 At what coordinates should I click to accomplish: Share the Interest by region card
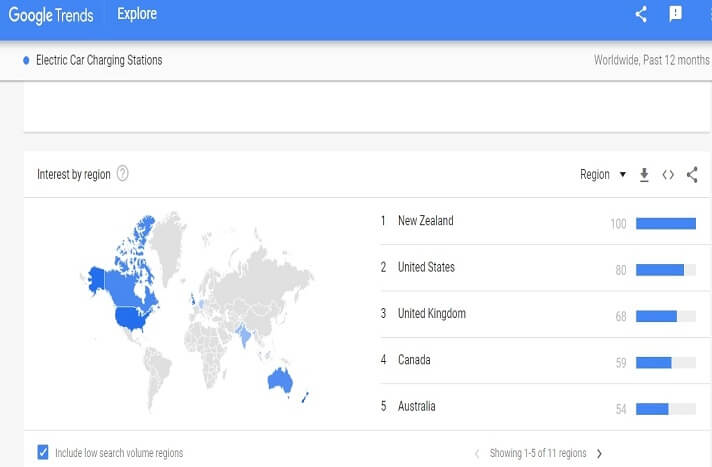coord(692,175)
